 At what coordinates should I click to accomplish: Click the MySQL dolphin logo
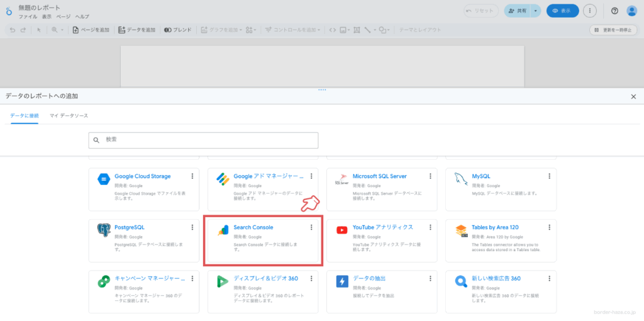[x=461, y=179]
